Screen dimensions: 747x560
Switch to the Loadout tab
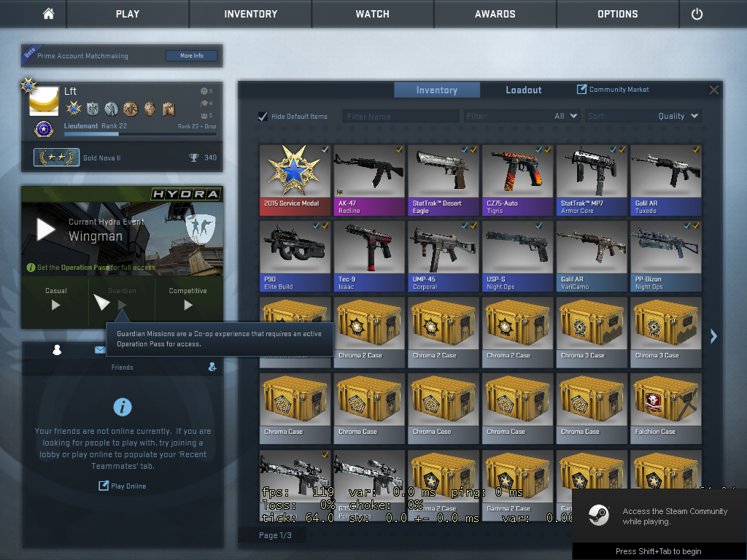coord(523,90)
